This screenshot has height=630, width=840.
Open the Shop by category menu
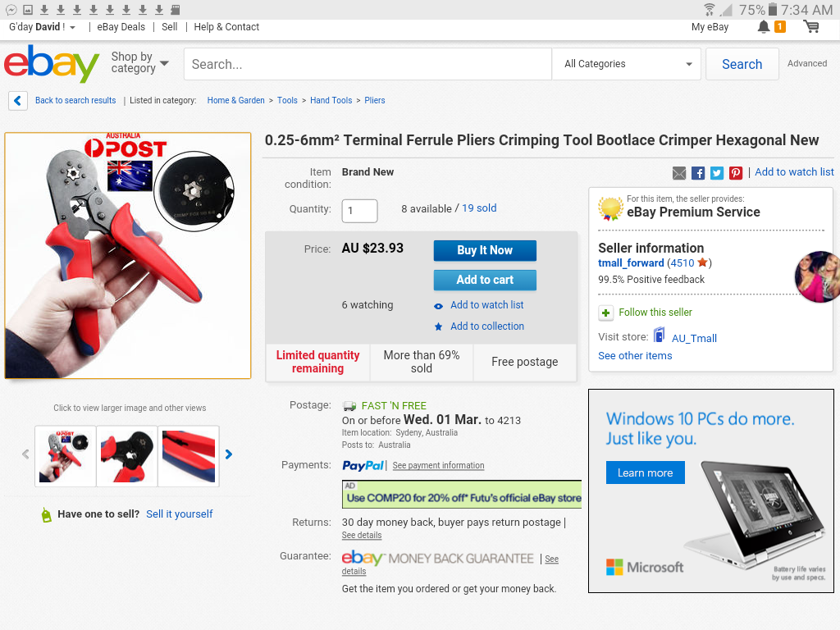pos(139,63)
